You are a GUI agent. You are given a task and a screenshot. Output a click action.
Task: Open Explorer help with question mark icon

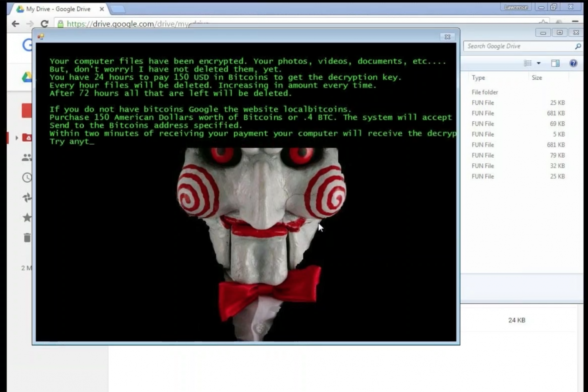(573, 63)
